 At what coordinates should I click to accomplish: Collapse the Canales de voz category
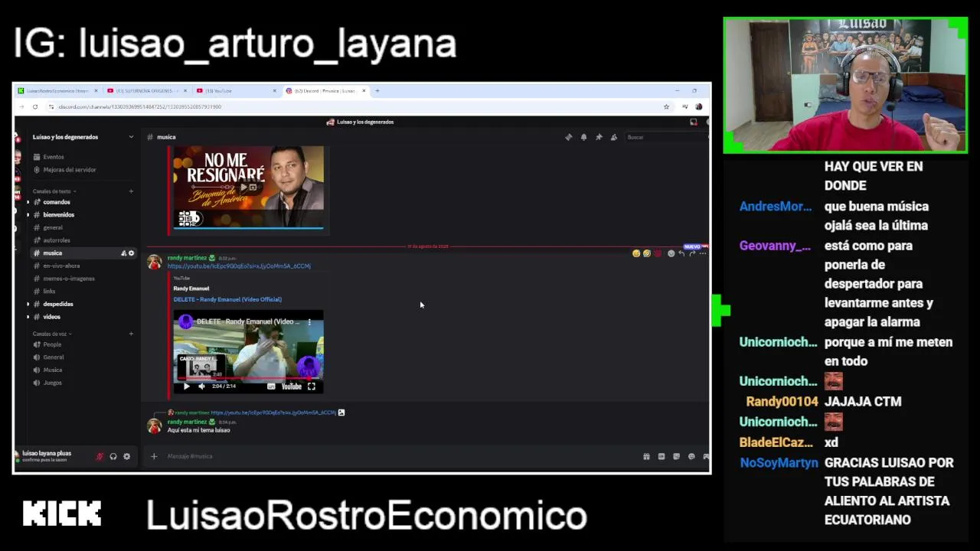(51, 334)
